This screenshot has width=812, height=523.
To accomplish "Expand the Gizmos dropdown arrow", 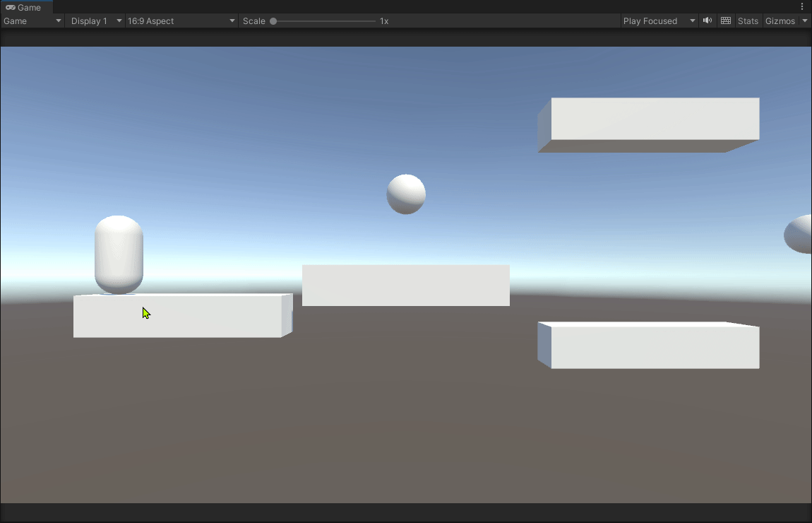I will tap(805, 20).
